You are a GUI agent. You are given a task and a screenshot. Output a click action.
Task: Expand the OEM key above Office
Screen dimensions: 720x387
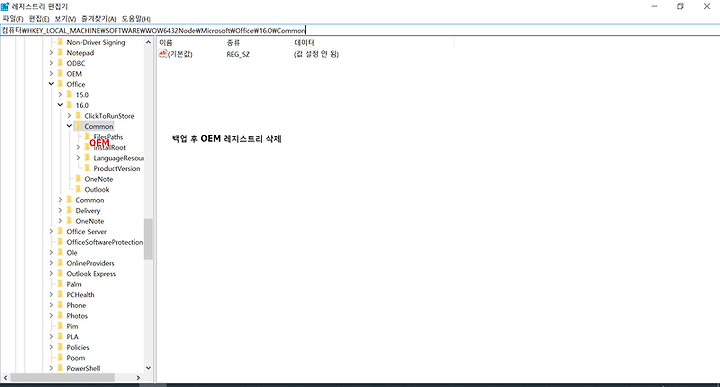click(x=51, y=73)
